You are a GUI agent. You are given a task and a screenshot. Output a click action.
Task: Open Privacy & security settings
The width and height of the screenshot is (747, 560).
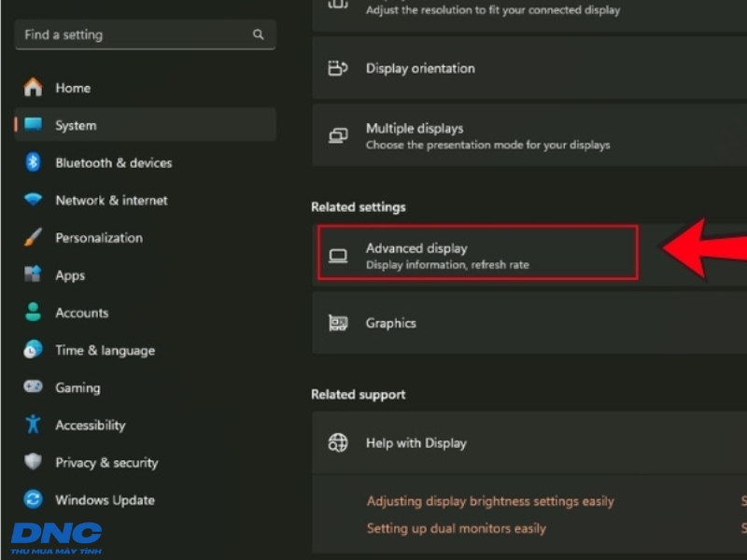[146, 462]
